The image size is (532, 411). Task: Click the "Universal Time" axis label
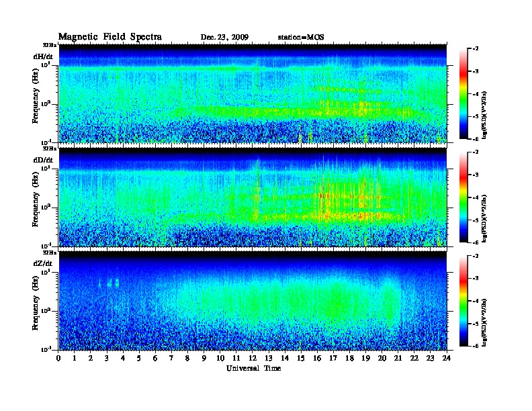coord(253,368)
